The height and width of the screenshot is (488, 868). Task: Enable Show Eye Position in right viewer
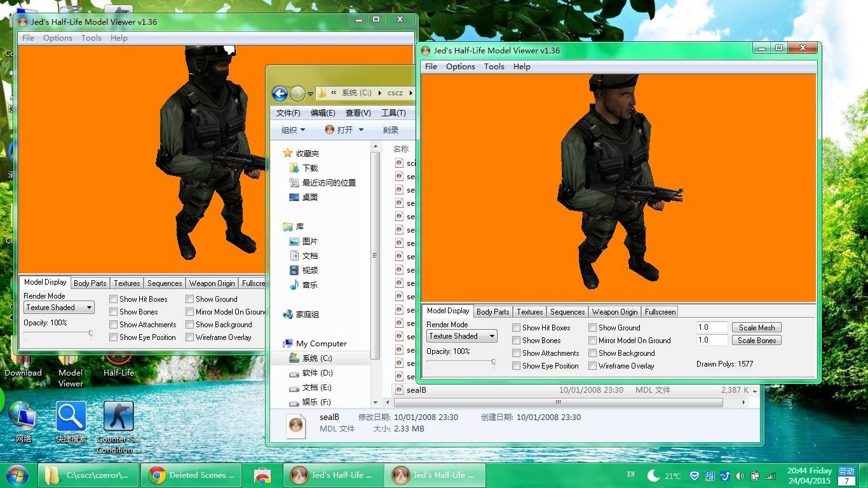pyautogui.click(x=517, y=366)
